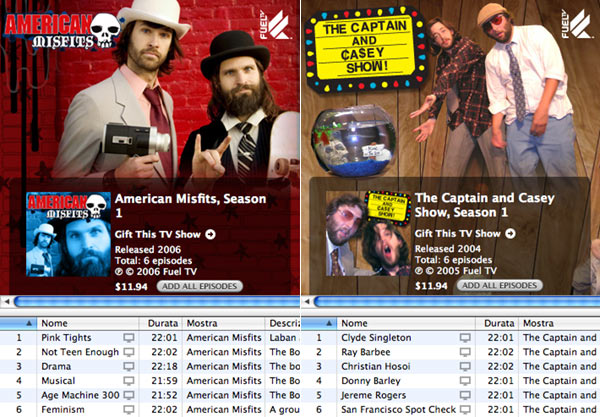Click the left horizontal scrollbar's left arrow
Viewport: 600px width, 417px height.
point(7,301)
